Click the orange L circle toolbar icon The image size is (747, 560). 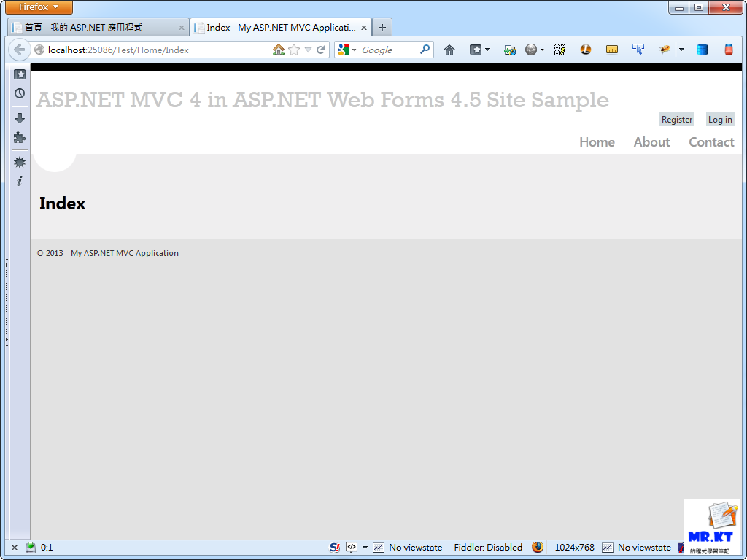(x=586, y=50)
